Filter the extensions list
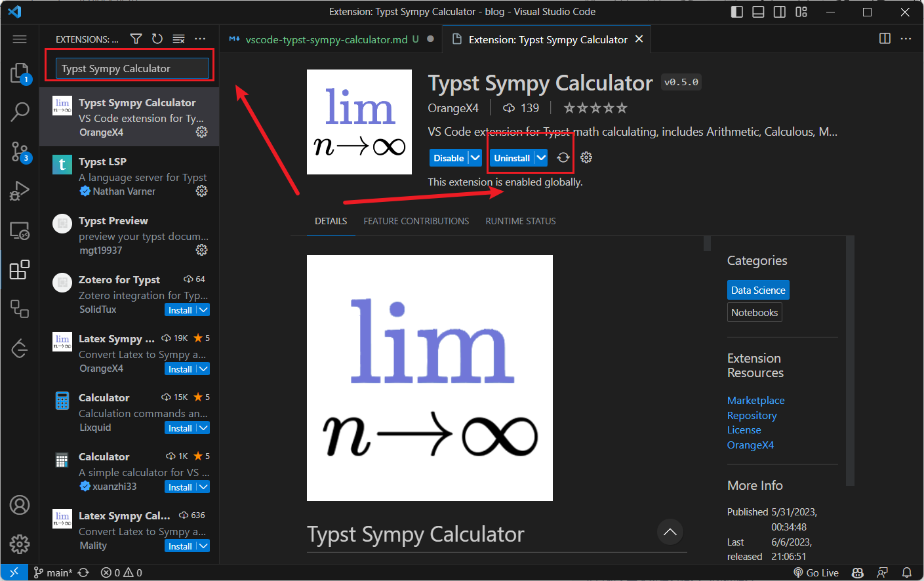This screenshot has width=924, height=581. (x=136, y=39)
